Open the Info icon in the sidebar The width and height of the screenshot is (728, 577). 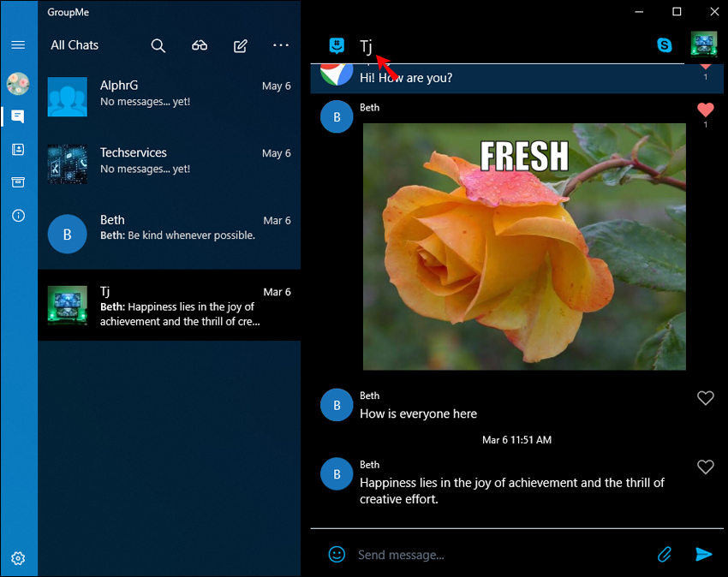click(18, 216)
